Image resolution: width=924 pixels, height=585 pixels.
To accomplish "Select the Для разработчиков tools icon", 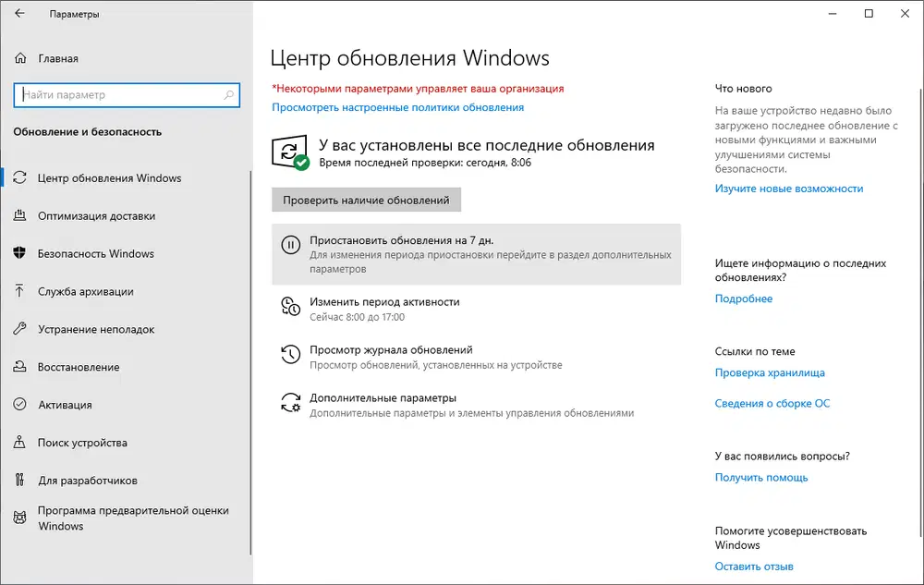I will click(x=21, y=480).
